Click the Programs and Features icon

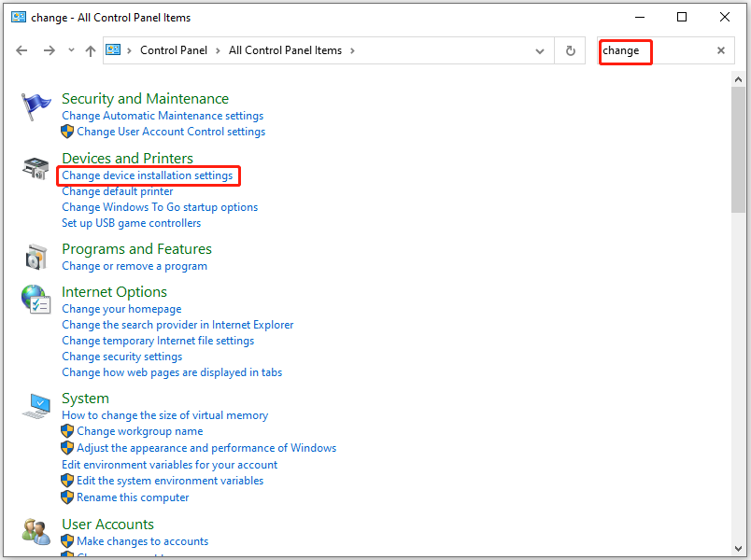tap(36, 257)
